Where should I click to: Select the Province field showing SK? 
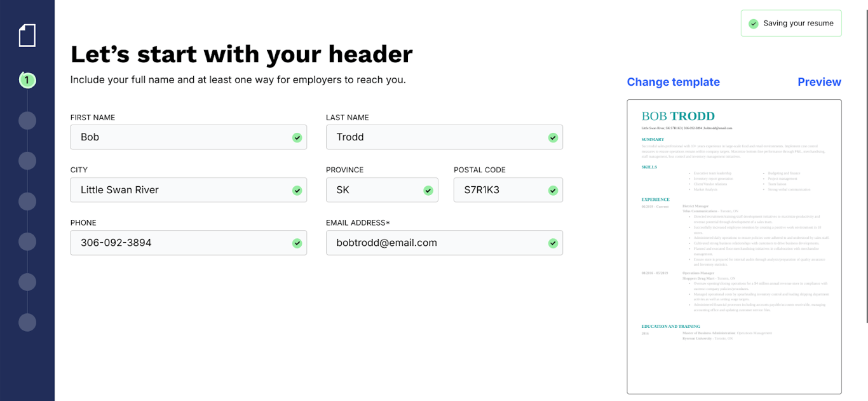coord(382,190)
